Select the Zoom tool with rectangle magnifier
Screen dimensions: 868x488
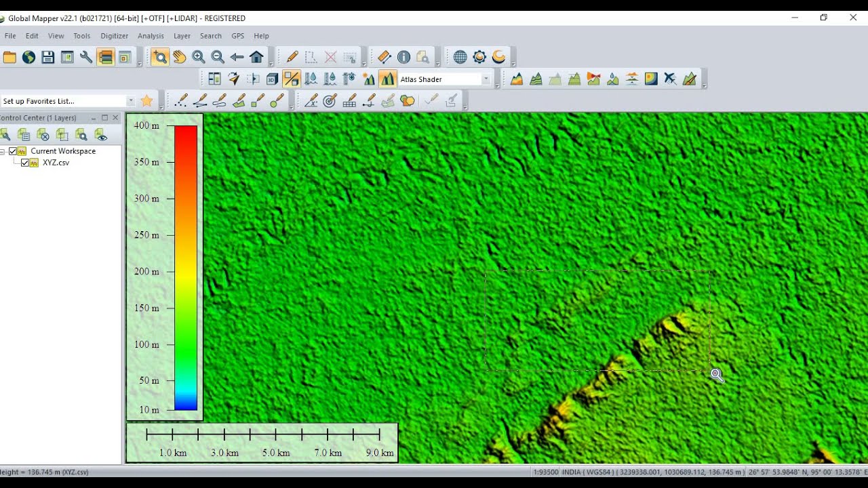160,58
